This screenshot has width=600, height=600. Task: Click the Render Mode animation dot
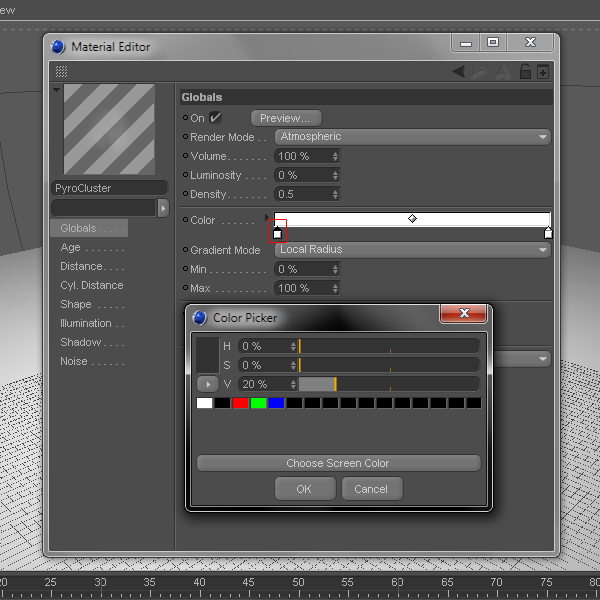pyautogui.click(x=185, y=137)
